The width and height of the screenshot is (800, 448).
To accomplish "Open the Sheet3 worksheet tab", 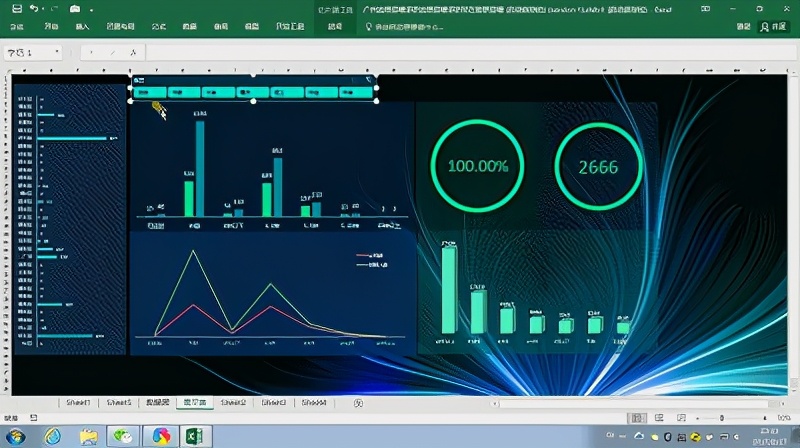I will pyautogui.click(x=273, y=403).
